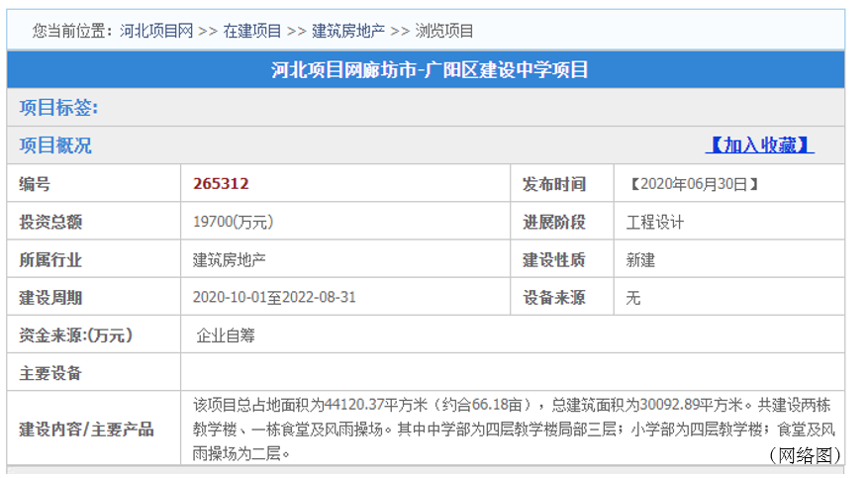Viewport: 868px width, 478px height.
Task: Select the 2020-10-01至2022-08-31 construction period
Action: (x=274, y=298)
